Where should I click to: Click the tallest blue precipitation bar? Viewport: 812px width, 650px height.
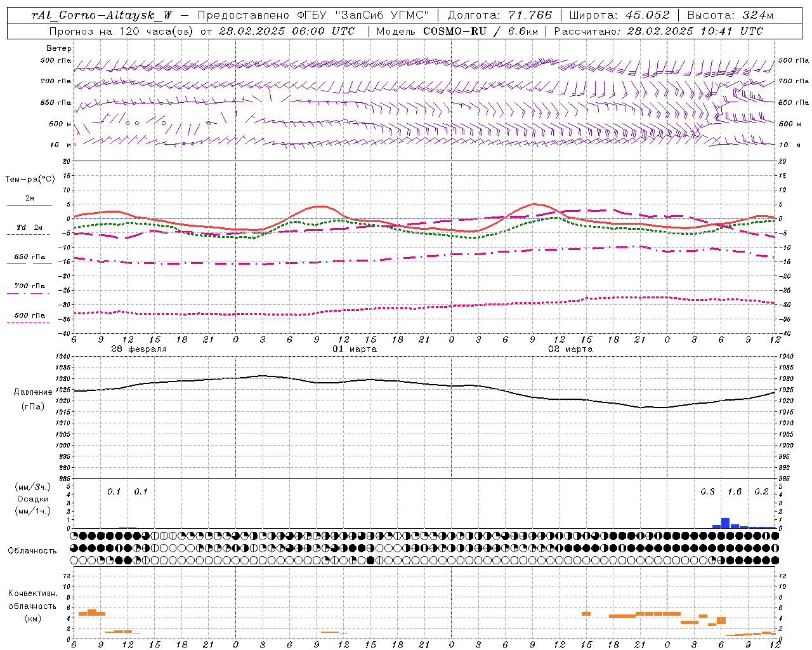pyautogui.click(x=726, y=523)
